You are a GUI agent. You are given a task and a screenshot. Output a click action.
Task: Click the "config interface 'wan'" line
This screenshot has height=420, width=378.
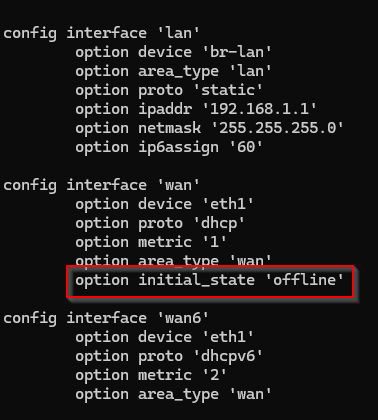click(x=102, y=185)
